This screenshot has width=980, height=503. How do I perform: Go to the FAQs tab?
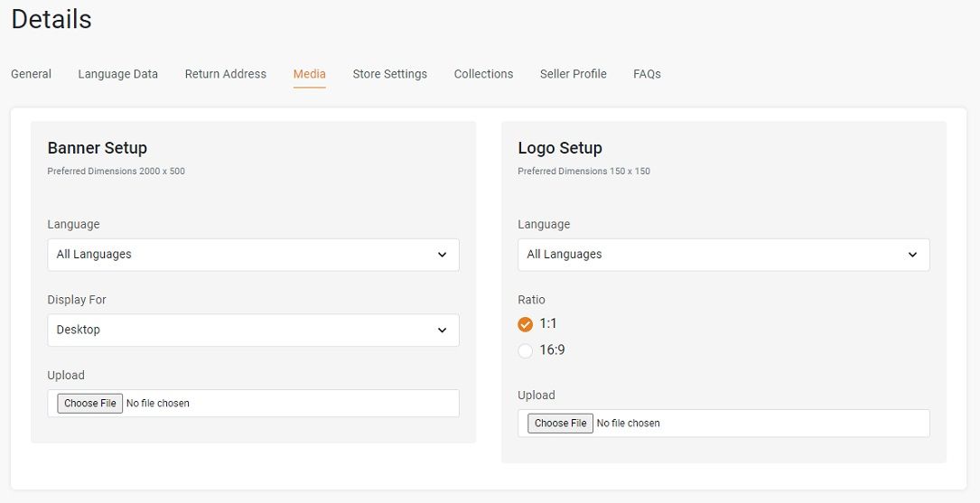647,74
